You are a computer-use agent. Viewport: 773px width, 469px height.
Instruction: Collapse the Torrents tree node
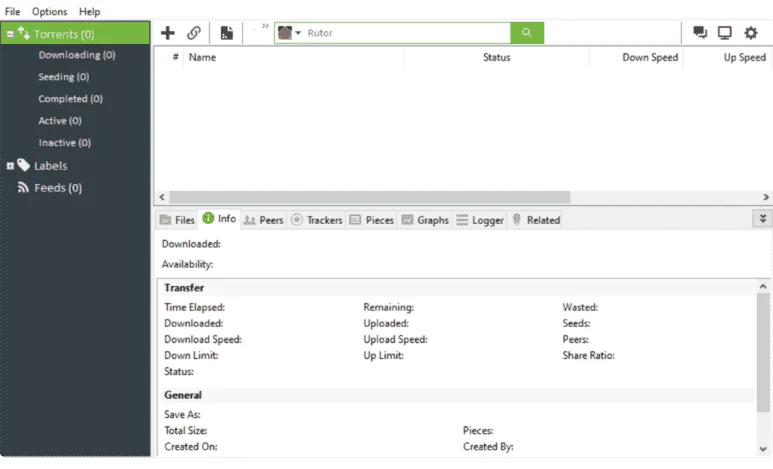click(x=10, y=34)
